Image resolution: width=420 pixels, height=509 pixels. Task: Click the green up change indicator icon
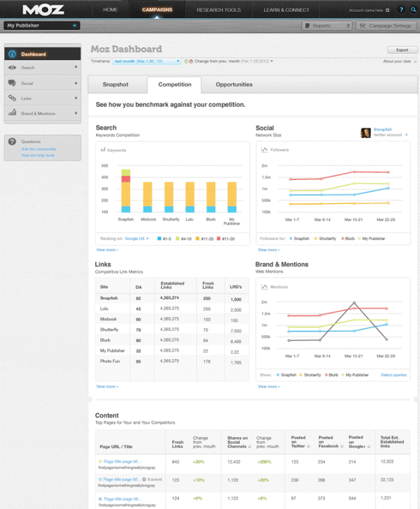click(186, 61)
